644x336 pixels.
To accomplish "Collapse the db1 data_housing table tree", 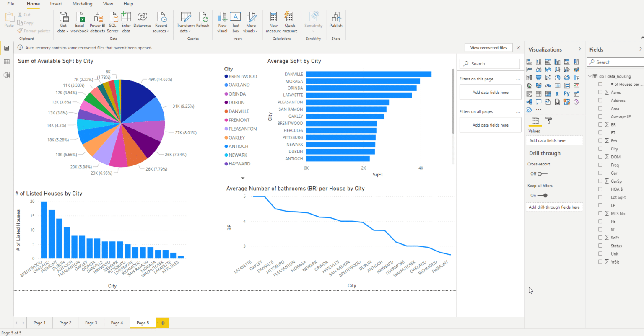I will point(590,76).
